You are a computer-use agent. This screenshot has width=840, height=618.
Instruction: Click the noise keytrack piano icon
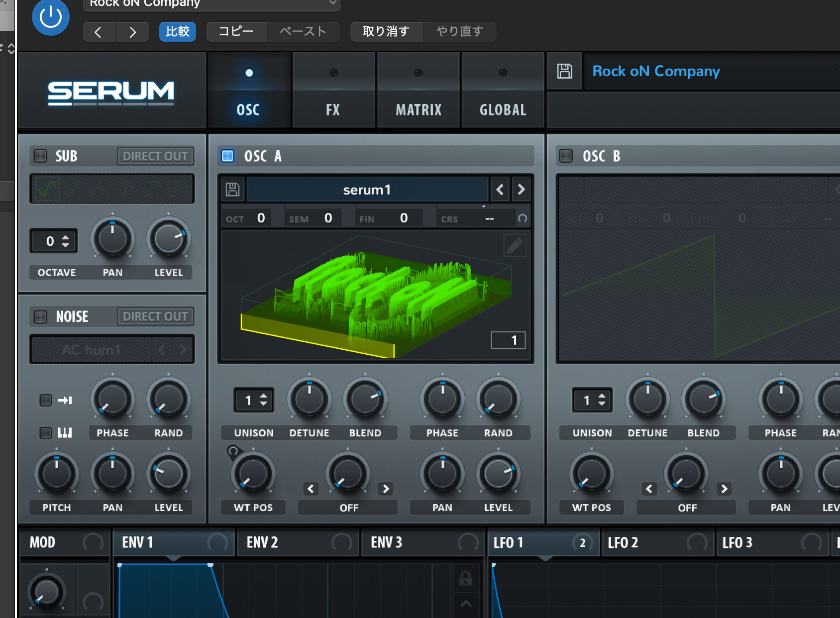tap(65, 433)
